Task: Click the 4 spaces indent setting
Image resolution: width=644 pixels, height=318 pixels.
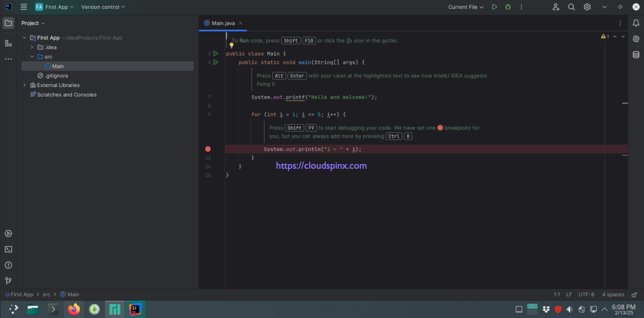Action: [612, 294]
